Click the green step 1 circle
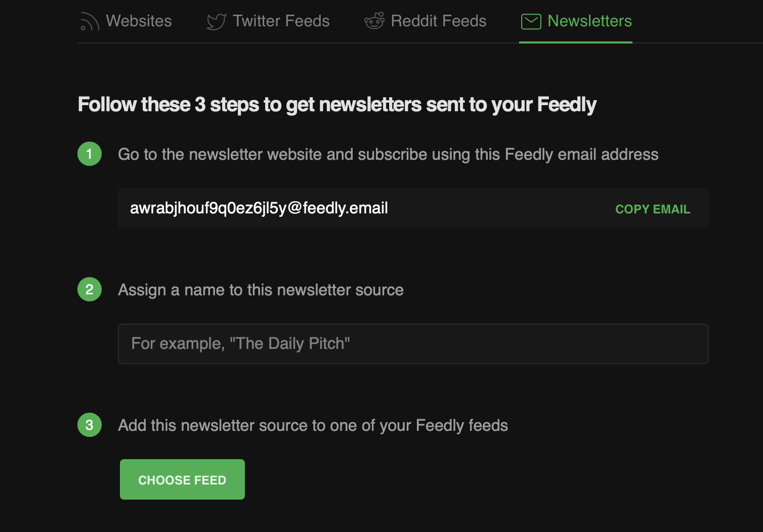Viewport: 763px width, 532px height. coord(90,154)
